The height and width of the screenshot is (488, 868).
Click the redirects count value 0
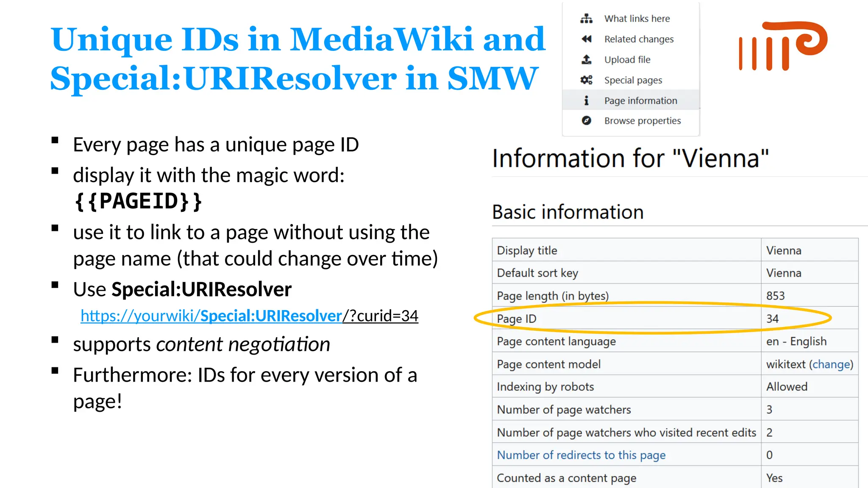click(769, 455)
